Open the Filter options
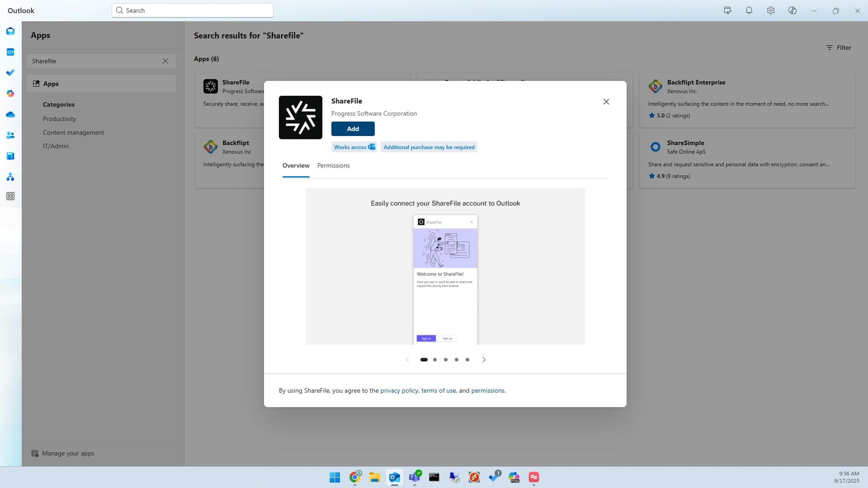Viewport: 868px width, 488px height. 839,47
